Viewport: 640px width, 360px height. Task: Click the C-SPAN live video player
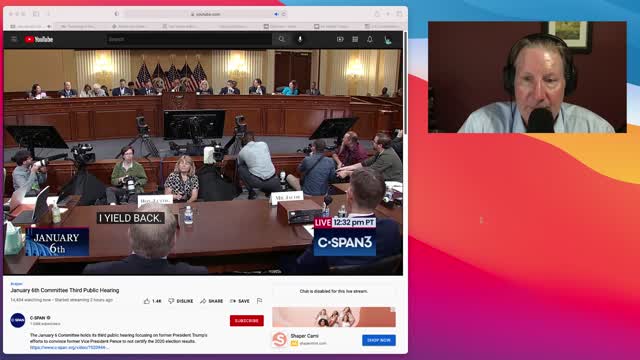click(203, 162)
